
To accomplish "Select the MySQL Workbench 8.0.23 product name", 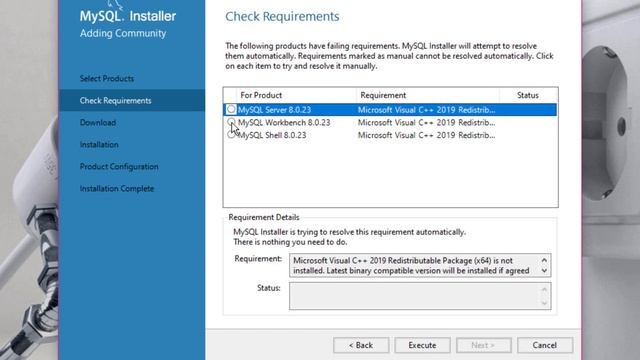I will [284, 122].
